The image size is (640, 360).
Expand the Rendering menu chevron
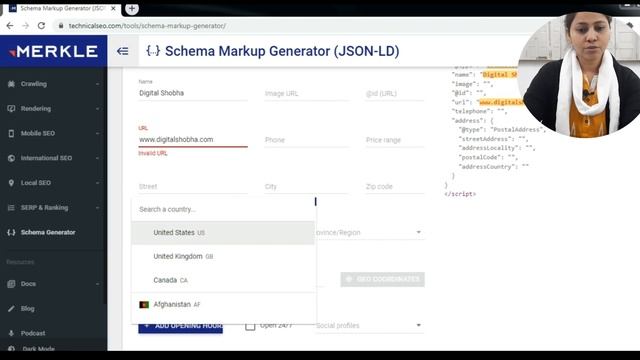98,109
